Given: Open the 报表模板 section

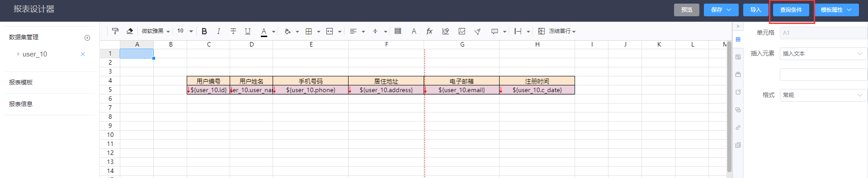Looking at the screenshot, I should tap(21, 82).
